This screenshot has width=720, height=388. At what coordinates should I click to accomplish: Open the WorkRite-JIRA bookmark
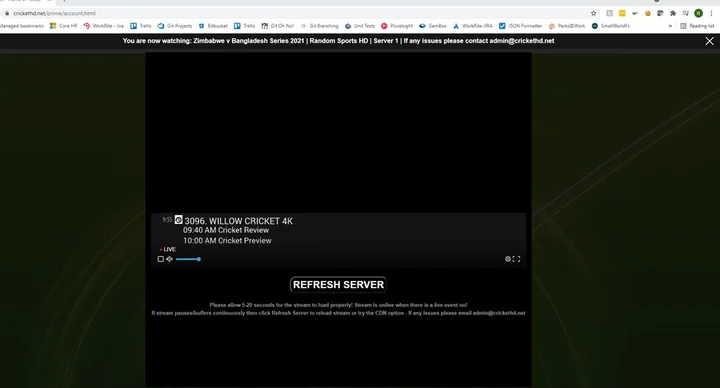click(x=472, y=26)
